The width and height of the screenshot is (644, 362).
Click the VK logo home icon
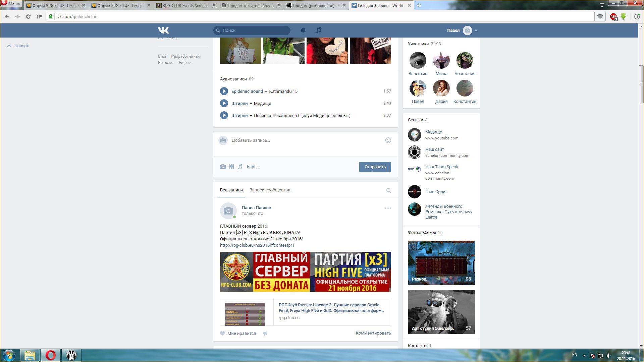point(163,30)
